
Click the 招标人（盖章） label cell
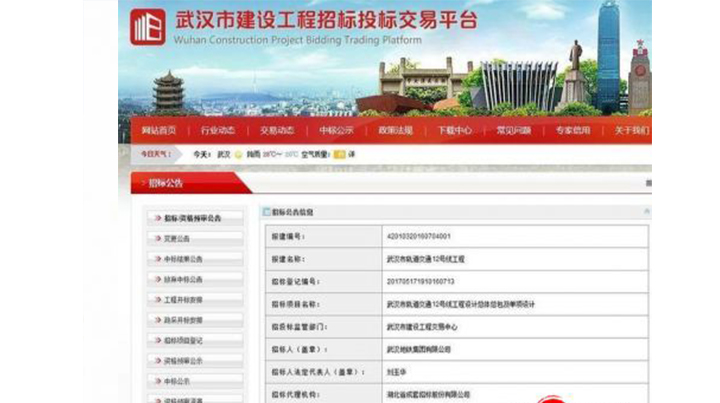coord(324,349)
